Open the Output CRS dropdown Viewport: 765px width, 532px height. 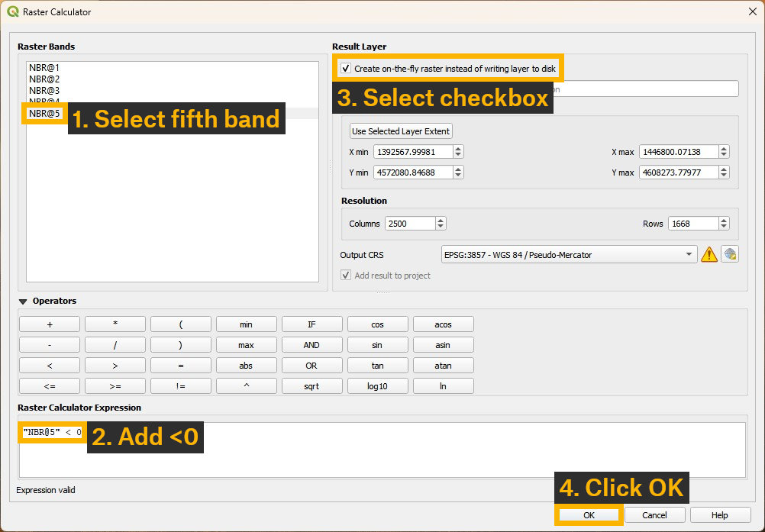569,254
